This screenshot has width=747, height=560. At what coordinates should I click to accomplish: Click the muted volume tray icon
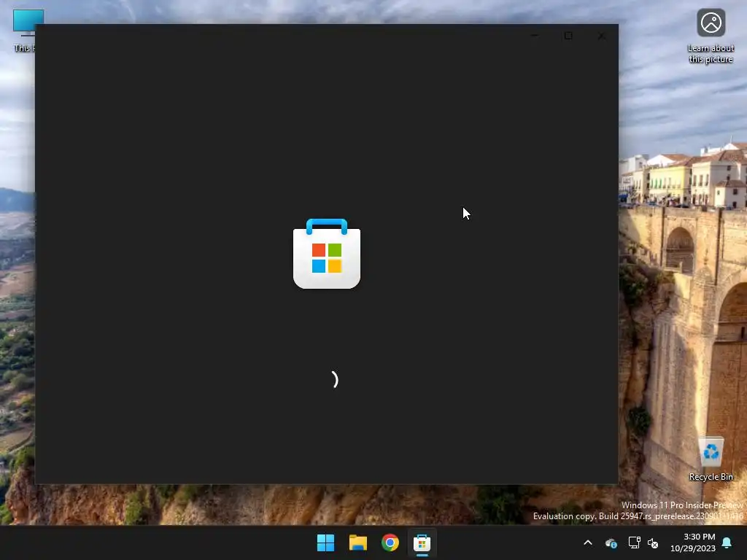[x=653, y=542]
